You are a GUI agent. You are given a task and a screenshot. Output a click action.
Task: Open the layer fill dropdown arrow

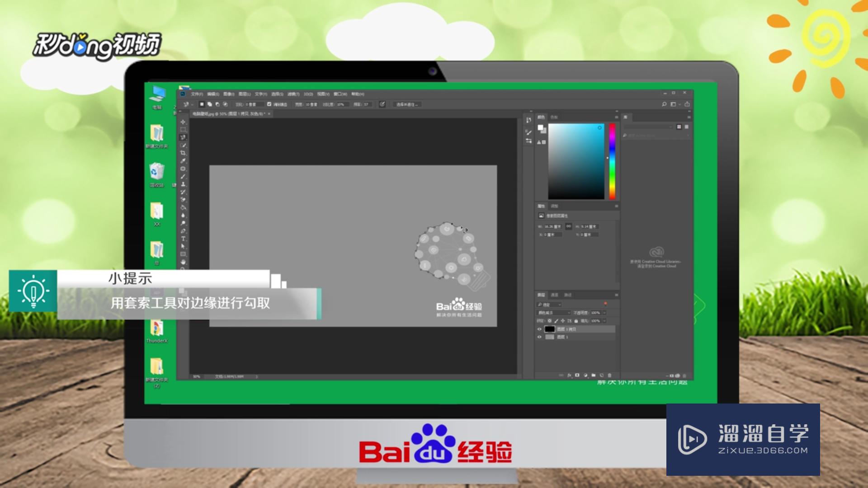604,321
